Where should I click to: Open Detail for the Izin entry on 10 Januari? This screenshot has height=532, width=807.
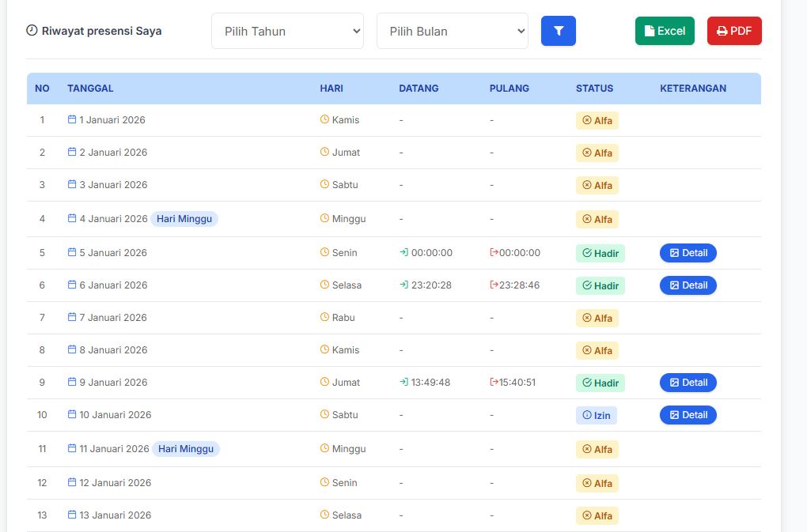(x=688, y=415)
